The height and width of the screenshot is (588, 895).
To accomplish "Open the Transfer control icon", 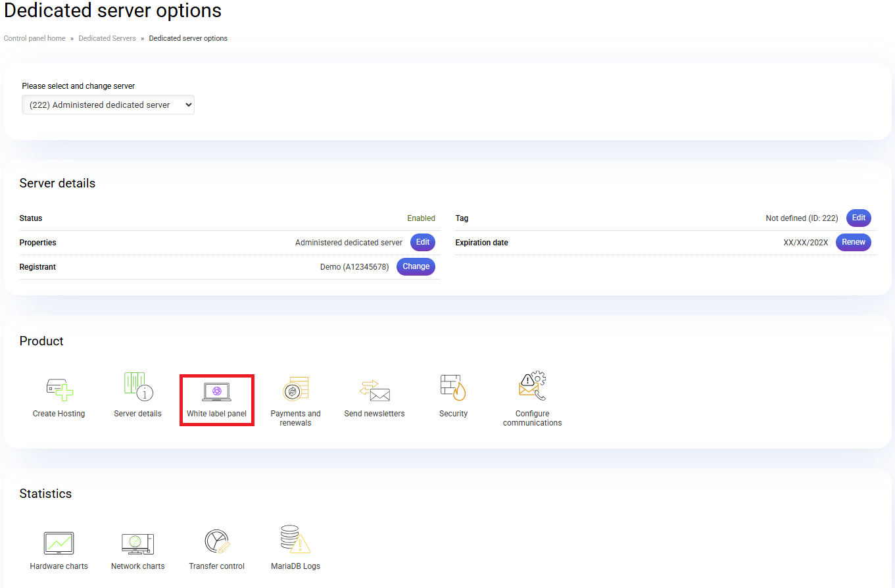I will 216,542.
